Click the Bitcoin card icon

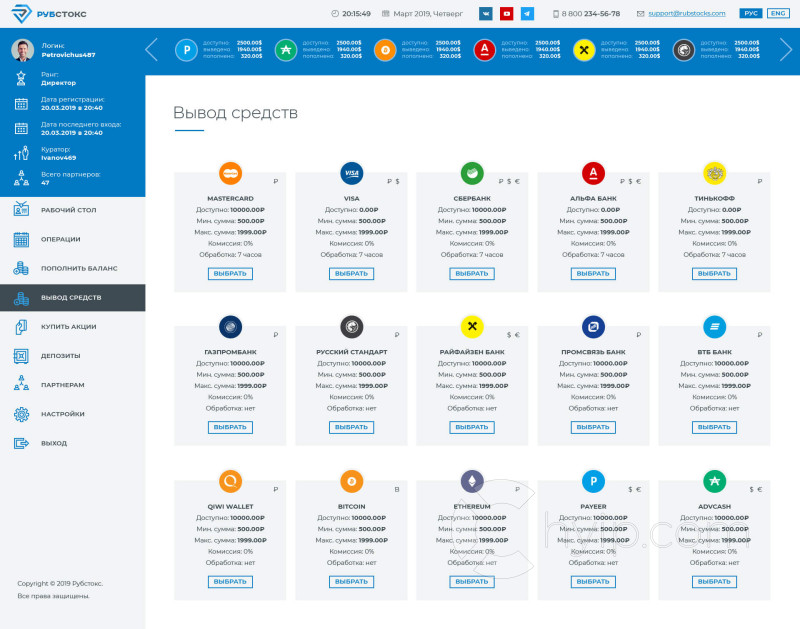[x=352, y=481]
